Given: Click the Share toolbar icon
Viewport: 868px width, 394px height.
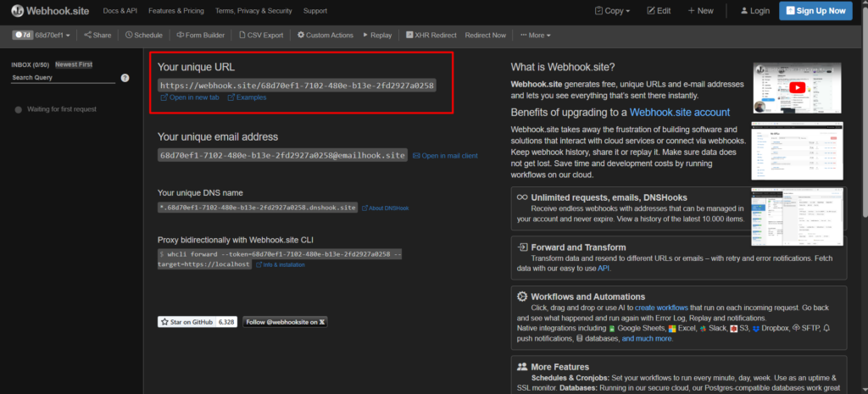Looking at the screenshot, I should click(97, 35).
